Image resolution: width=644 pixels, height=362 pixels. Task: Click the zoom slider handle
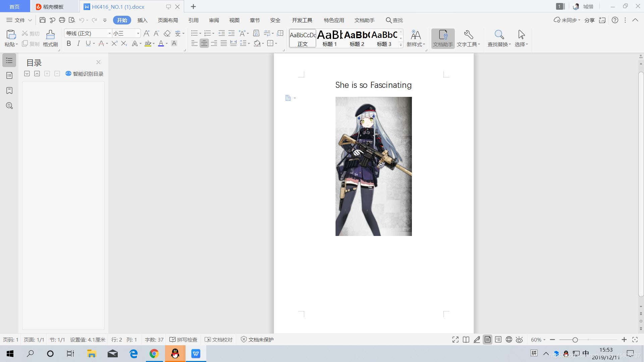575,340
